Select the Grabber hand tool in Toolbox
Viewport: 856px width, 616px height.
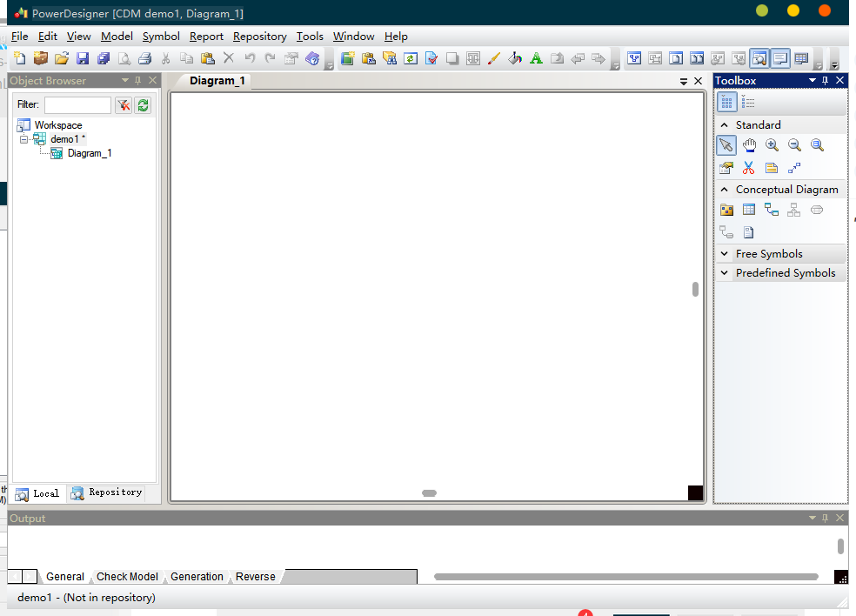tap(749, 145)
